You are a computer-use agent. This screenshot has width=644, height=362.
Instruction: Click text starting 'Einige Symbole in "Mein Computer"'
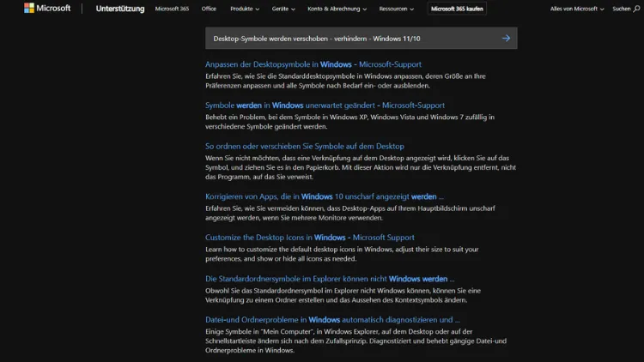click(355, 341)
